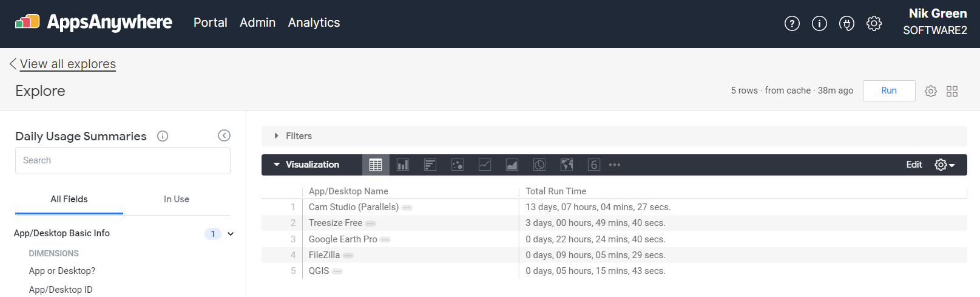Open the Portal menu

[x=211, y=22]
